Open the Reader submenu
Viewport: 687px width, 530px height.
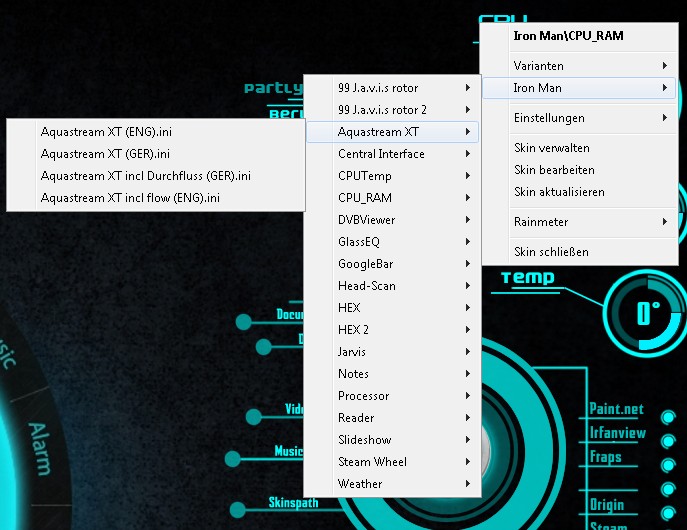pos(393,418)
